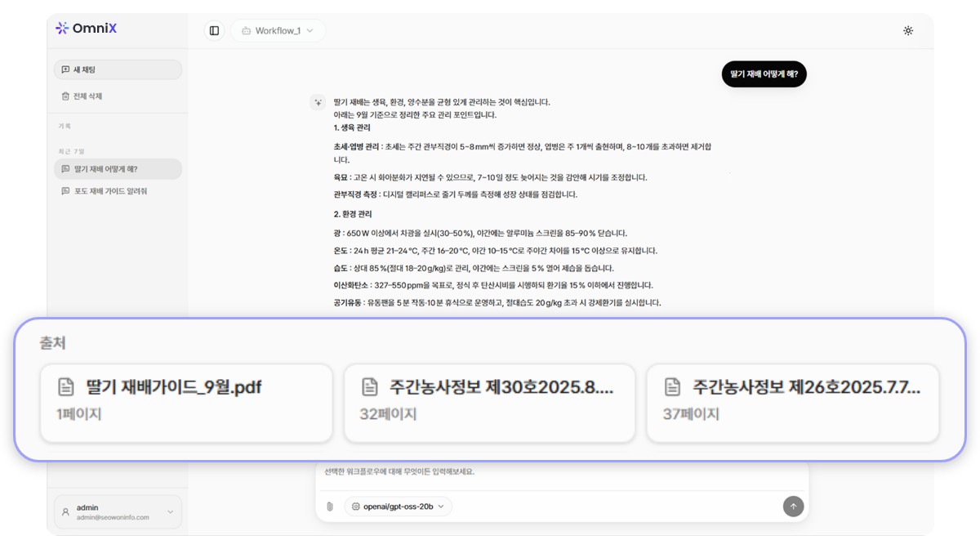Click the 습도 line in the answer
This screenshot has width=980, height=549.
[474, 268]
